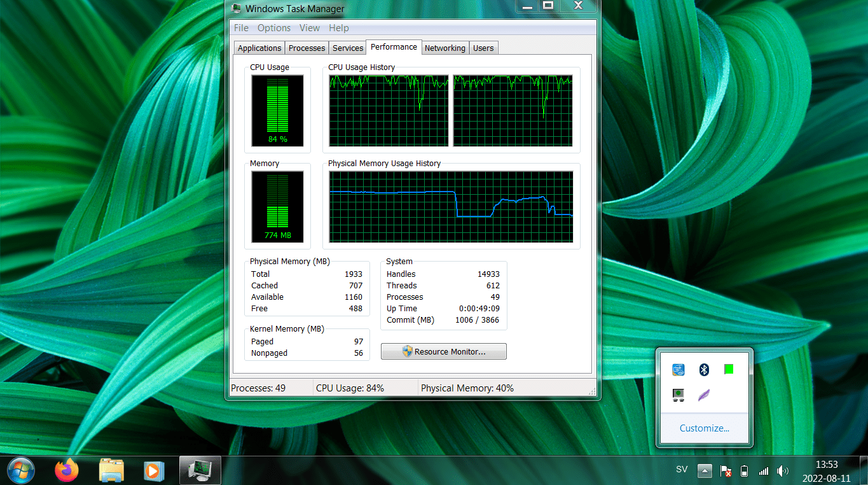Open the View menu
868x485 pixels.
click(310, 28)
